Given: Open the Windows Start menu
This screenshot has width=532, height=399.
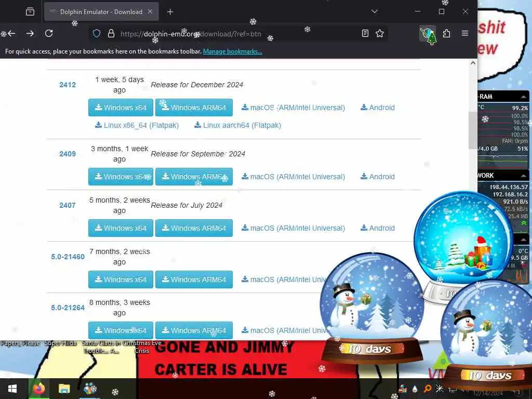Looking at the screenshot, I should point(12,389).
